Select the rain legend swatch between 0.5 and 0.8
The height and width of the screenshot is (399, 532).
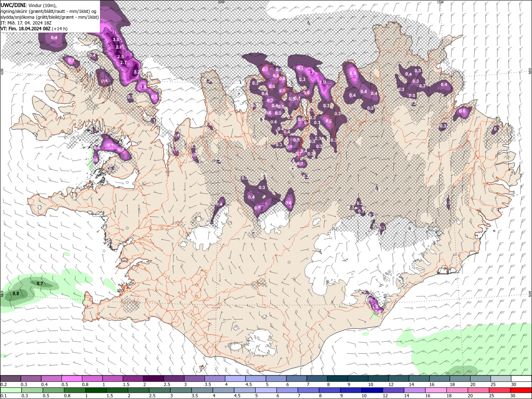tap(53, 390)
